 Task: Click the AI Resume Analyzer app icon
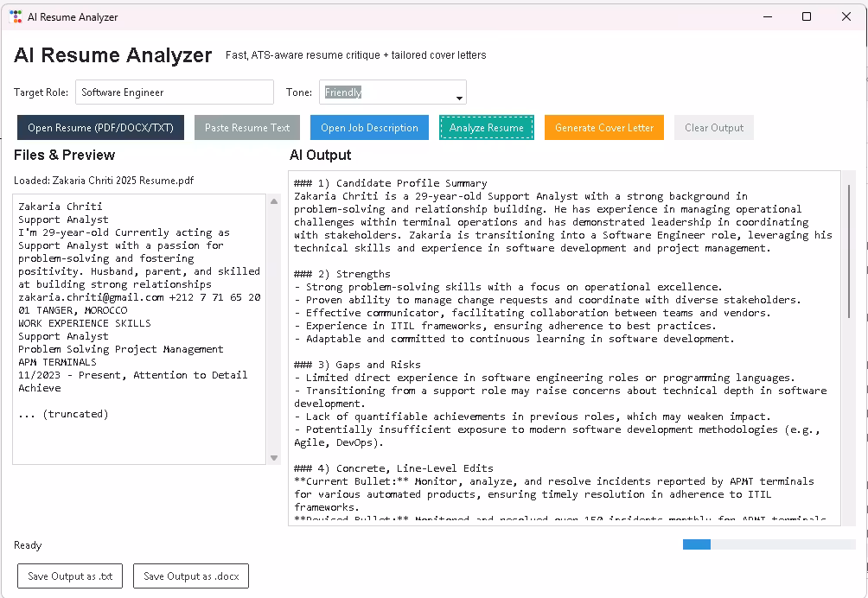click(x=16, y=16)
